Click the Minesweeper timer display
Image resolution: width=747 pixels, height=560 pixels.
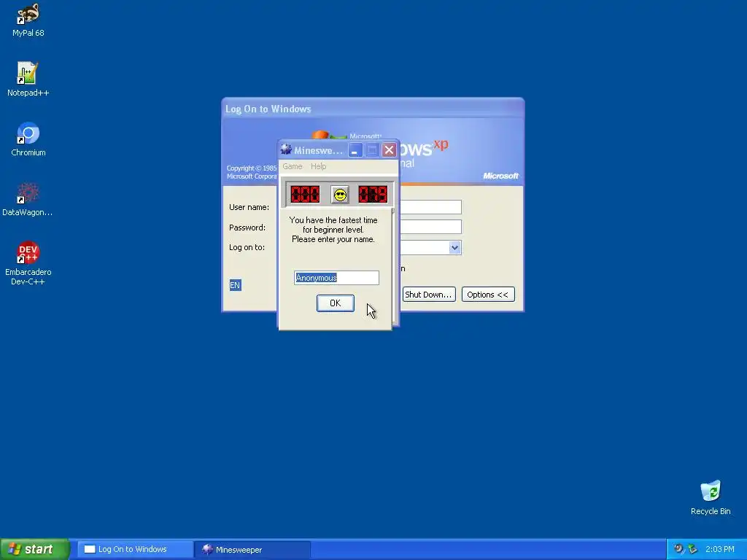[x=373, y=194]
